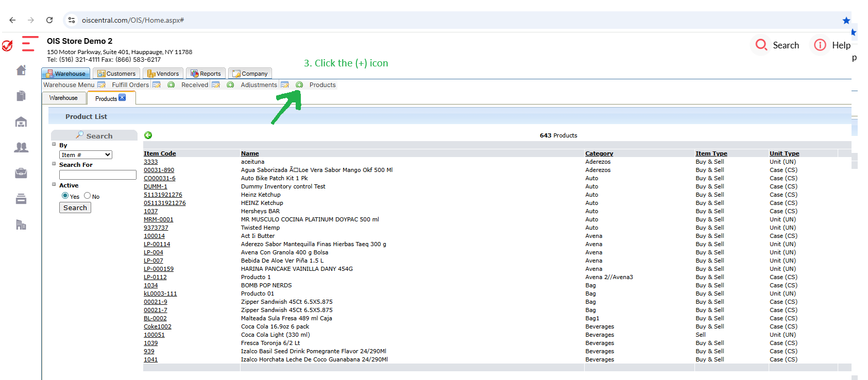Click the red checkmark logo icon

coord(7,46)
